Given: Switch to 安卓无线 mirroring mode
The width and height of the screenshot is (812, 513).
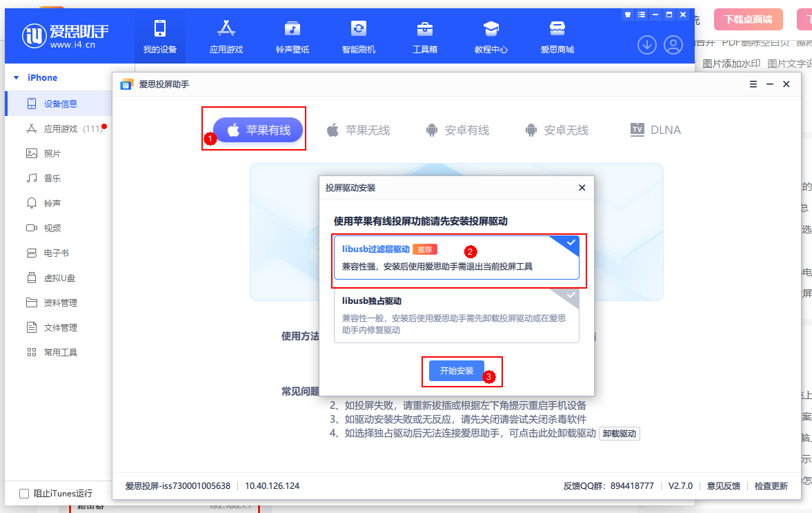Looking at the screenshot, I should (557, 130).
